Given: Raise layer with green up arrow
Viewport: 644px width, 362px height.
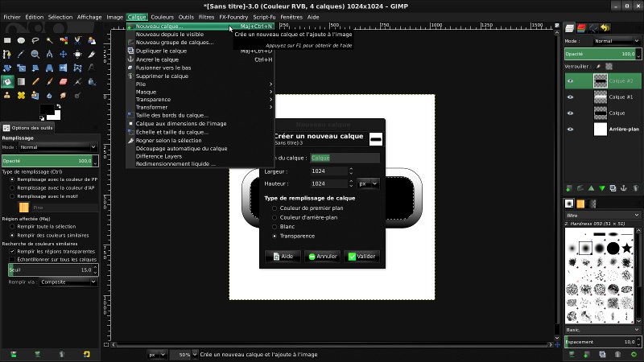Looking at the screenshot, I should (x=591, y=188).
